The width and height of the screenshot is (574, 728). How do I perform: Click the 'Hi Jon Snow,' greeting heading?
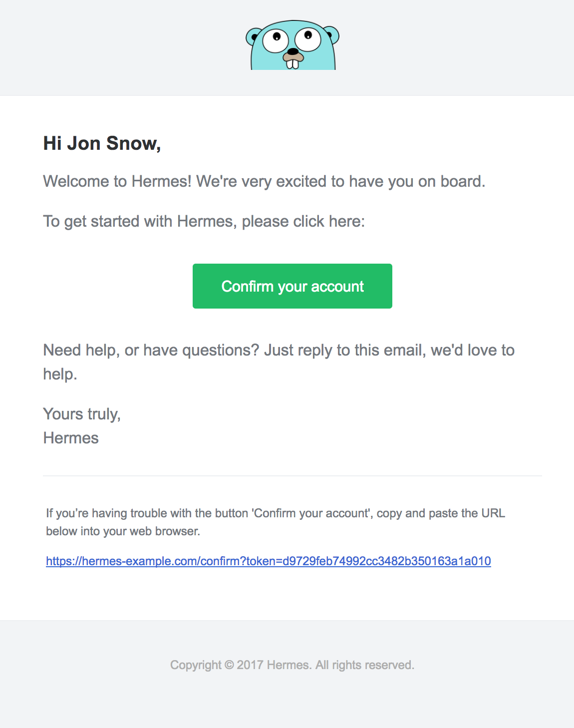(102, 143)
